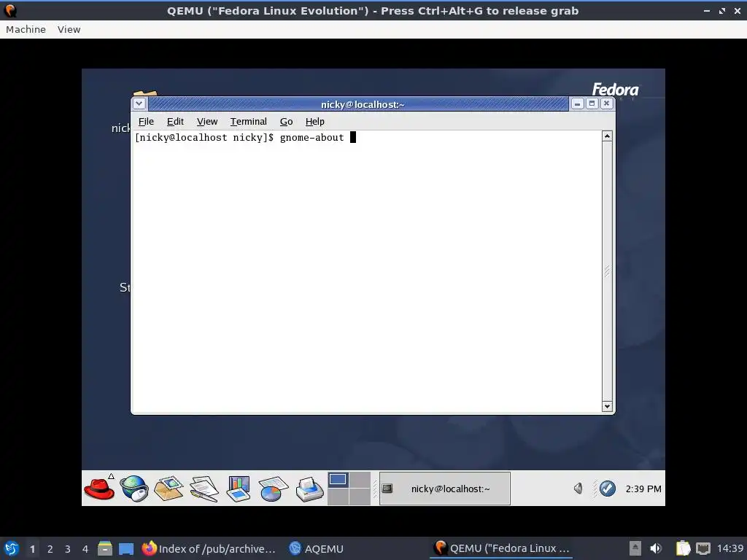Click the terminal scrollbar down arrow
The height and width of the screenshot is (560, 747).
coord(607,406)
